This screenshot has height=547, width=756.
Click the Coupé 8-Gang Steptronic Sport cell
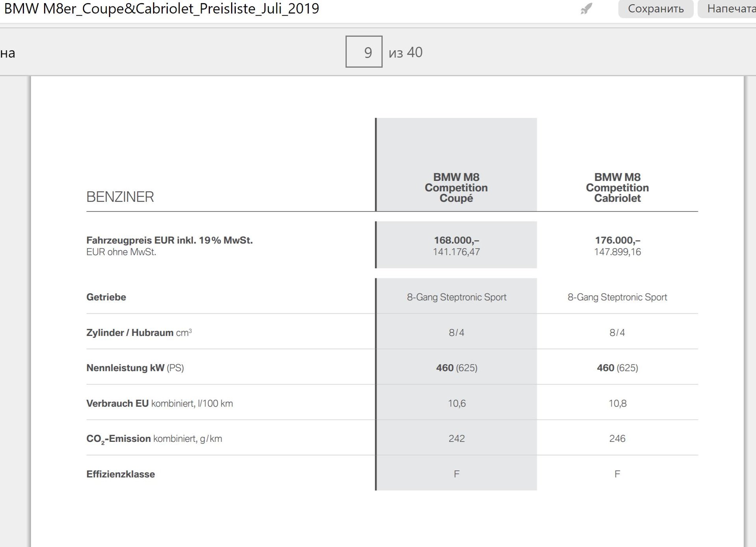click(456, 297)
